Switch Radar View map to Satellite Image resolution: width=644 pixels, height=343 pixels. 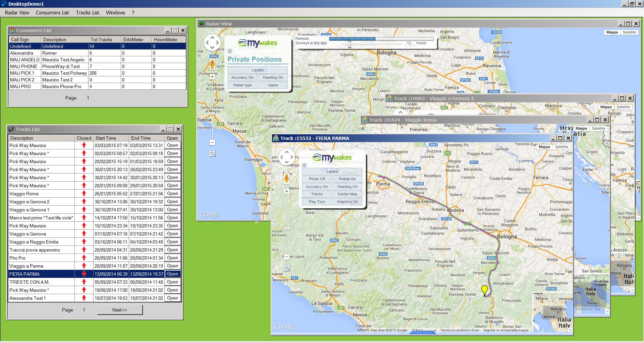tap(629, 32)
